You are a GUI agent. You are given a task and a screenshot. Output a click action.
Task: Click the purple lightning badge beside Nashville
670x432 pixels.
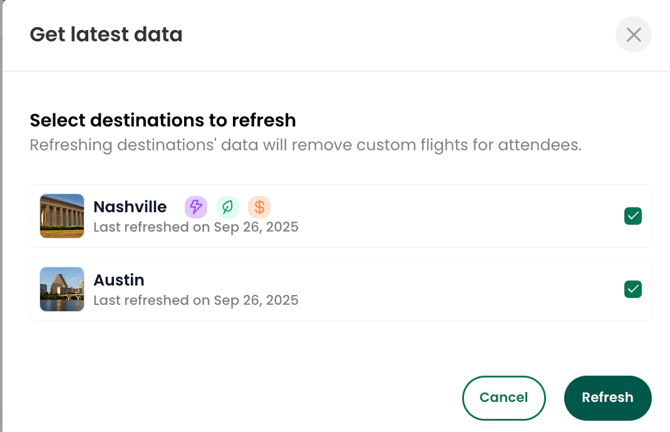196,207
